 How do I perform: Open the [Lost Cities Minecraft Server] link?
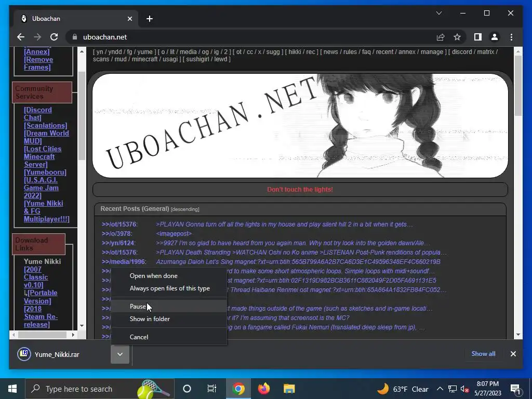tap(43, 156)
